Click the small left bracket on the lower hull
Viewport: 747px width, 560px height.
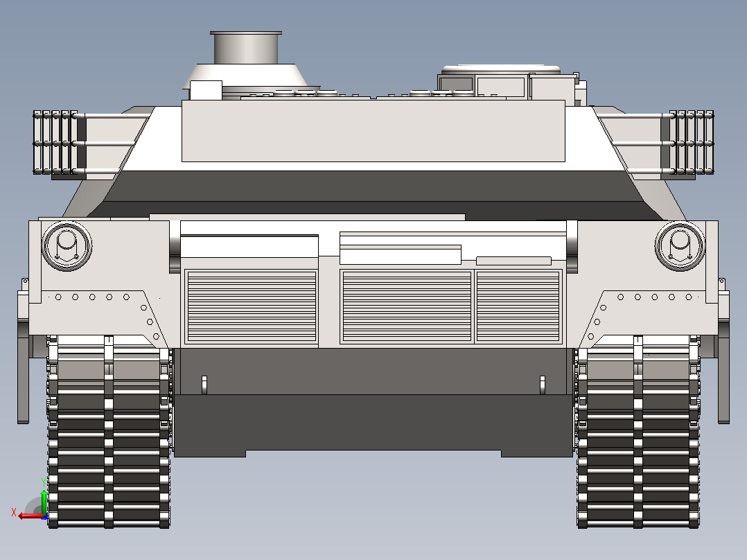[x=204, y=385]
